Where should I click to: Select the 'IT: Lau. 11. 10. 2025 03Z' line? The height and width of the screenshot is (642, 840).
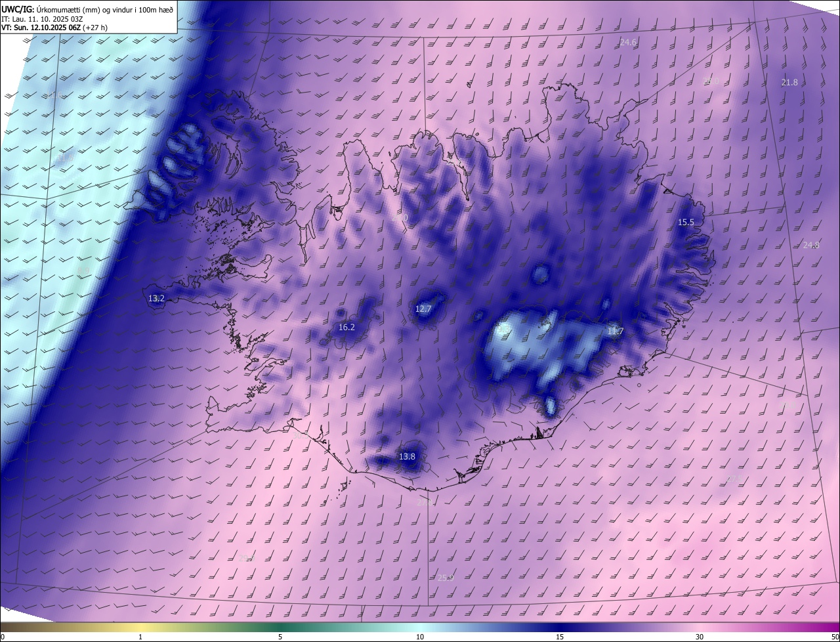pyautogui.click(x=42, y=19)
